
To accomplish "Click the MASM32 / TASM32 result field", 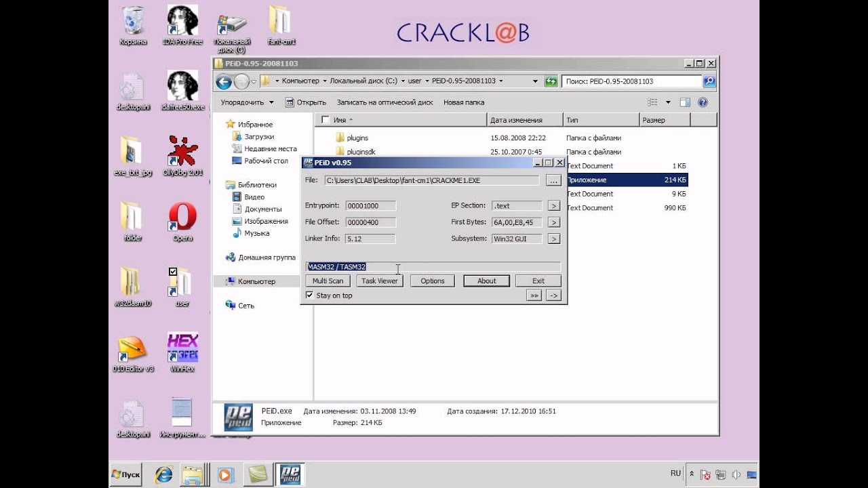I will point(433,267).
